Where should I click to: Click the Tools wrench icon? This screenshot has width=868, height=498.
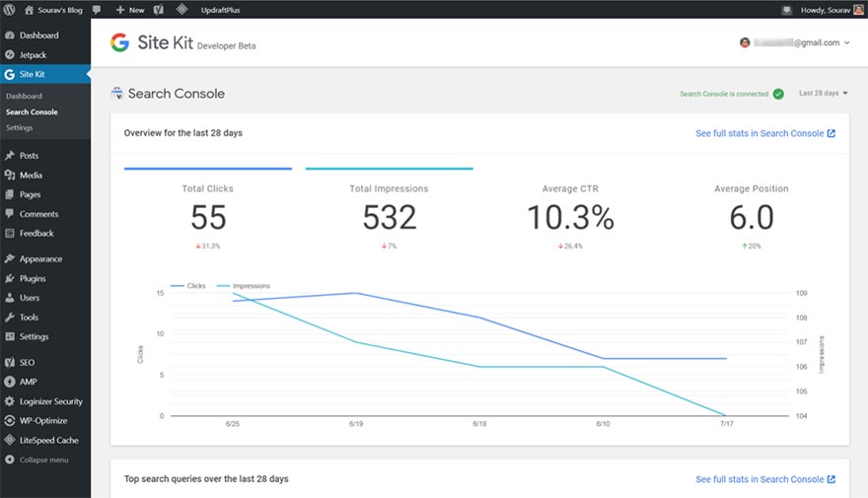point(10,318)
